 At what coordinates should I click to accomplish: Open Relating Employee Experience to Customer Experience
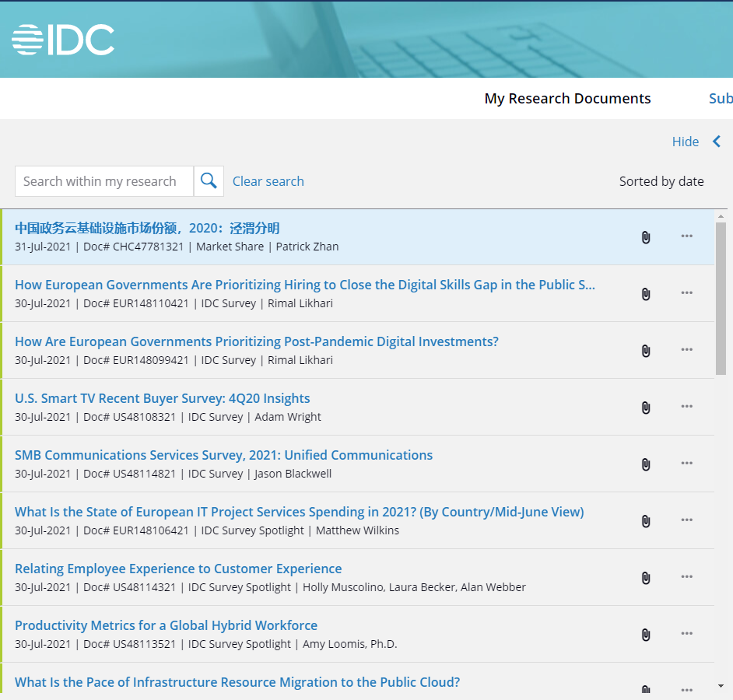pyautogui.click(x=178, y=569)
